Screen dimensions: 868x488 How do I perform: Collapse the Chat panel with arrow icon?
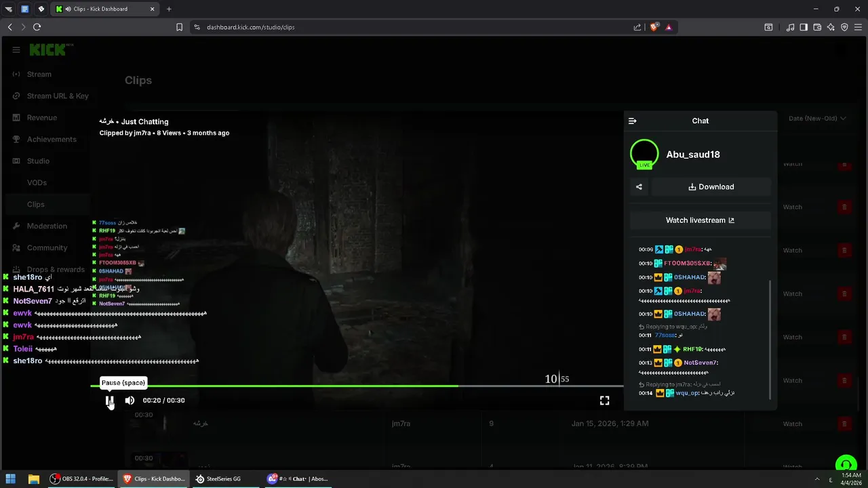pos(633,121)
